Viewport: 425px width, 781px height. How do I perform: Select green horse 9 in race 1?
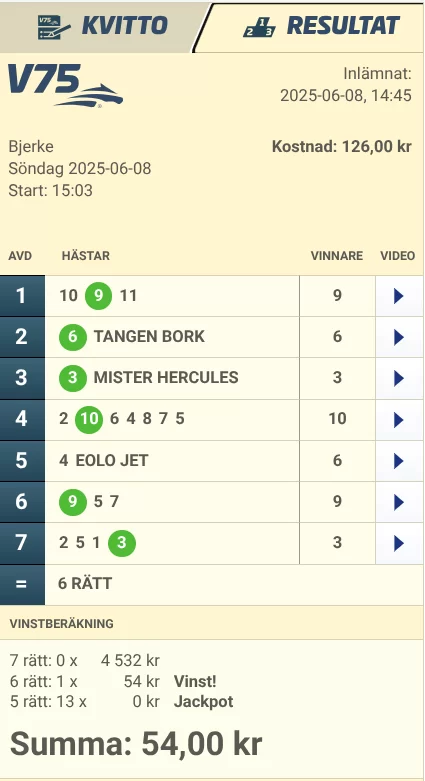coord(98,296)
